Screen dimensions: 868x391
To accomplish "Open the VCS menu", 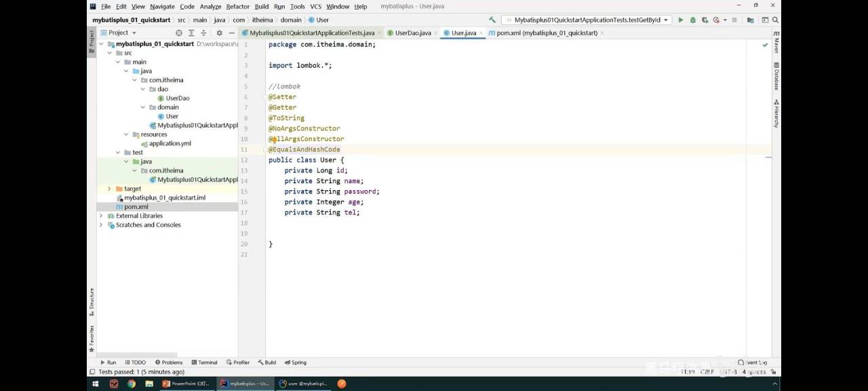I will (316, 6).
